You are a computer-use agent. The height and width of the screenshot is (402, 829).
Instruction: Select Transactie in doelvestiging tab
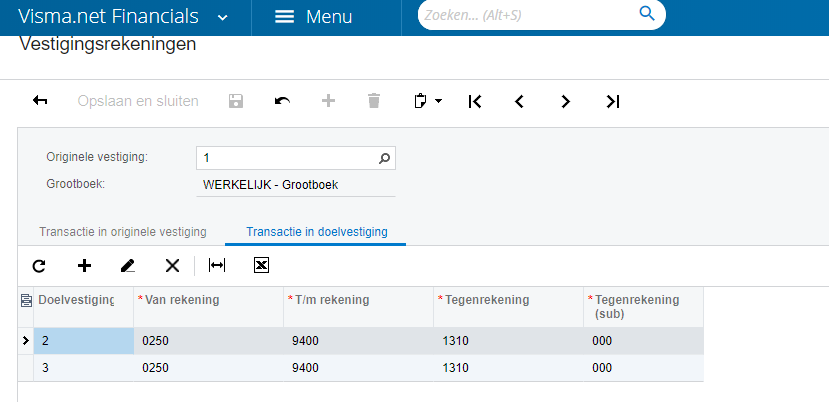point(317,232)
